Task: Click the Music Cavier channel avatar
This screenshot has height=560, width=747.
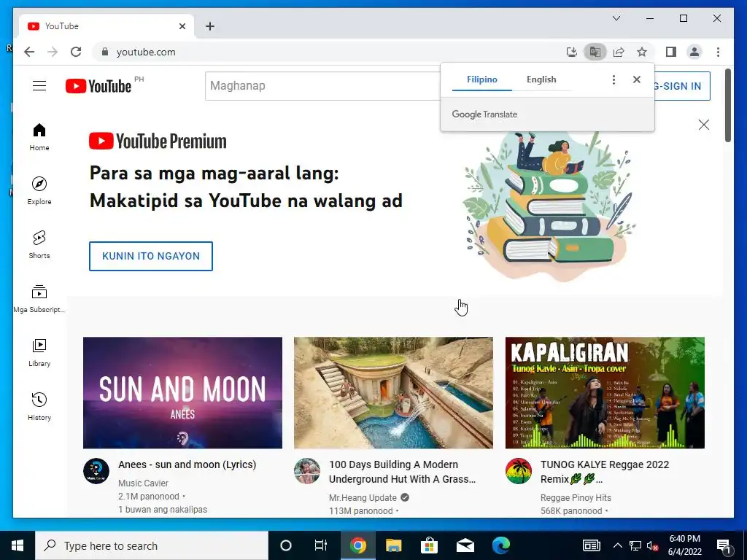Action: [96, 472]
